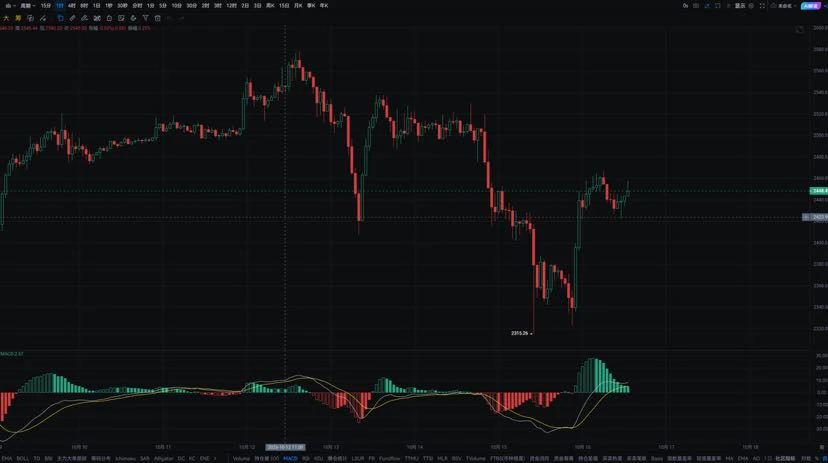Click the settings gear icon at top right
The image size is (828, 463).
(x=751, y=6)
